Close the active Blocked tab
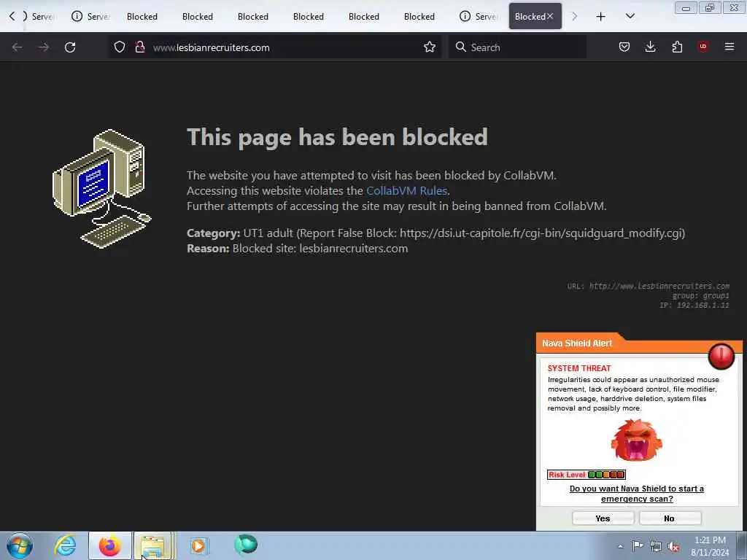The height and width of the screenshot is (560, 747). point(550,16)
